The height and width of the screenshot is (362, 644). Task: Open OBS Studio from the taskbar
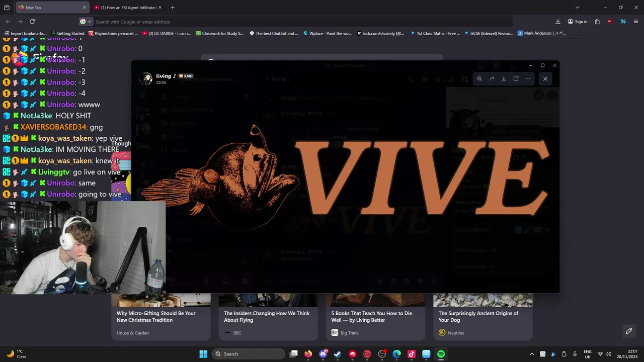[382, 354]
